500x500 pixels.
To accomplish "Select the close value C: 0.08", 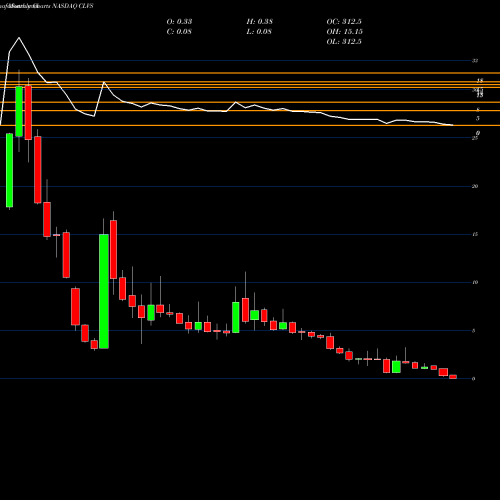I will (x=179, y=32).
